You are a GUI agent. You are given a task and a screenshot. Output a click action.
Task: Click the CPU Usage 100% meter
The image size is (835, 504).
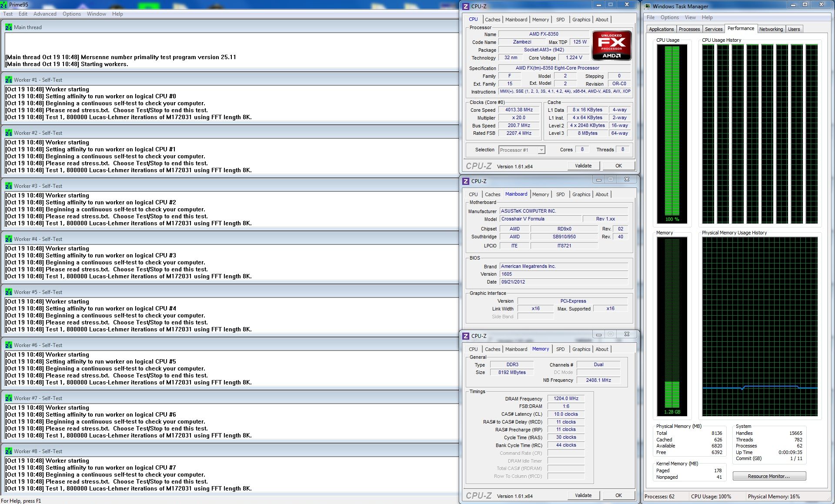(672, 133)
